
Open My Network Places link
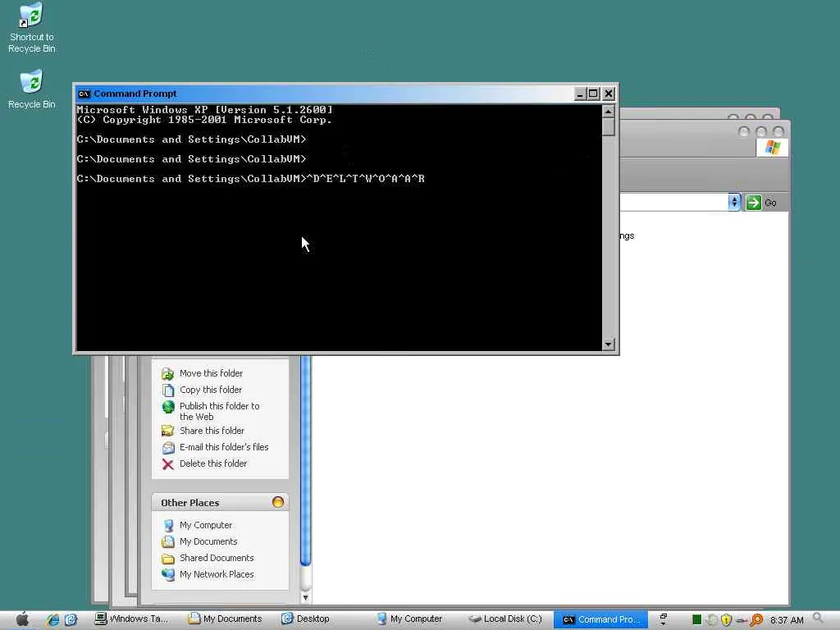point(217,575)
